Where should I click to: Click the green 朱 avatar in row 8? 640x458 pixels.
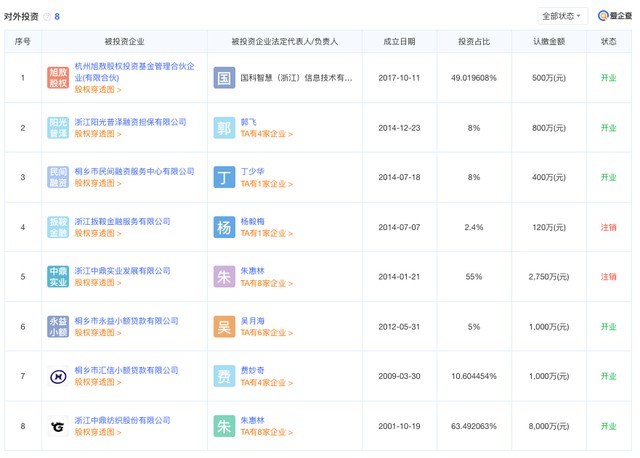coord(224,427)
